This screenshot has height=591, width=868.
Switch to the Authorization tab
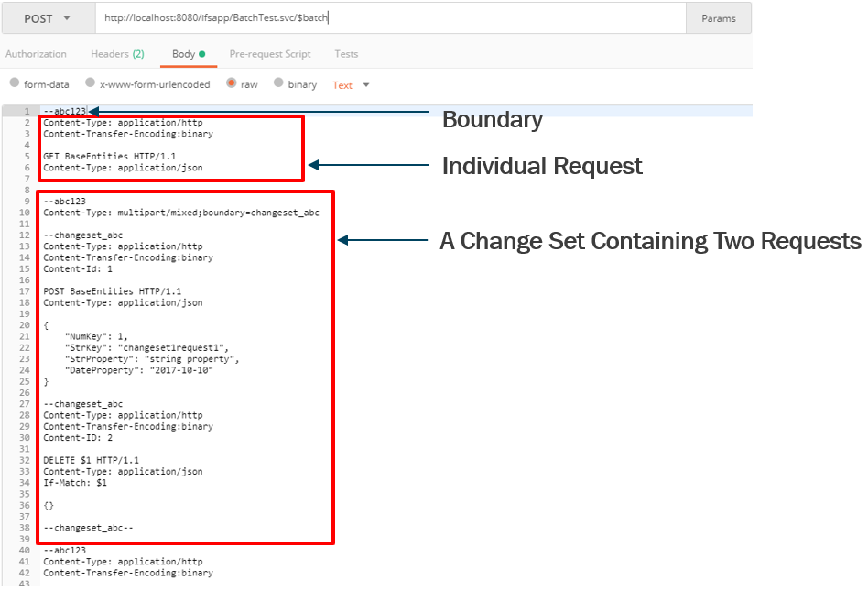coord(36,54)
